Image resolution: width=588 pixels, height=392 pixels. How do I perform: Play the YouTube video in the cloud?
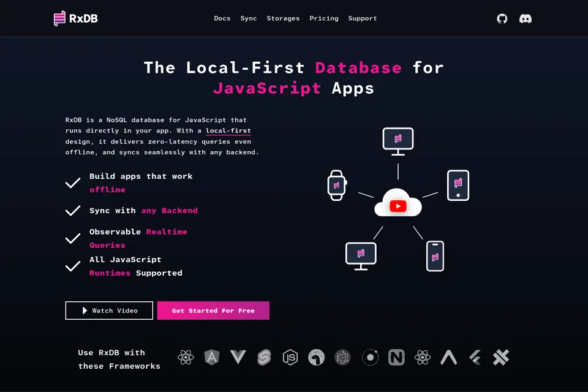coord(398,206)
